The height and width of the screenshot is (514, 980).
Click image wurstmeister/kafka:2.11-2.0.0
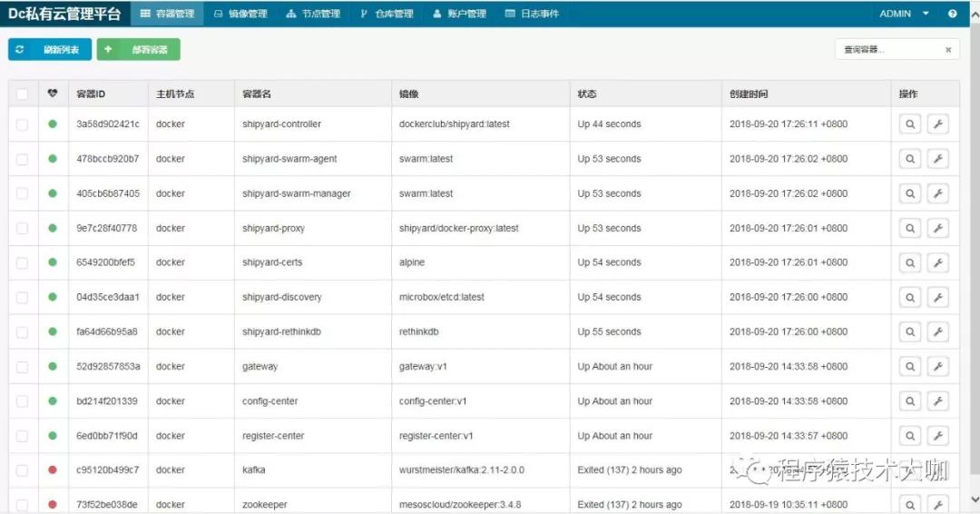[462, 470]
